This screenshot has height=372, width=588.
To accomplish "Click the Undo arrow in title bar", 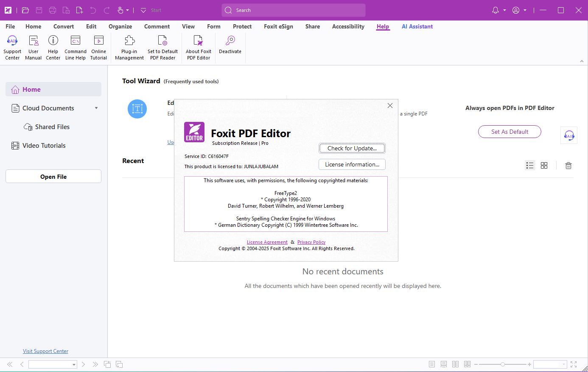I will (93, 10).
